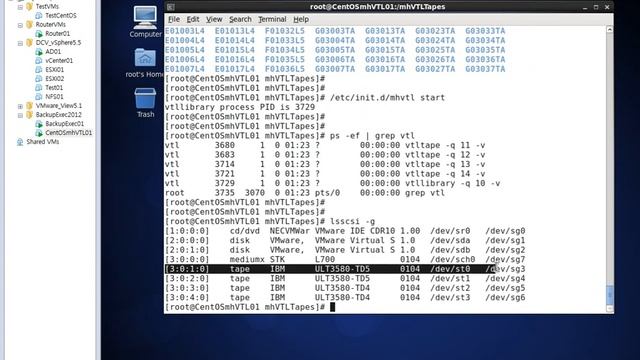Select the ESXi02 VM icon
640x360 pixels.
tap(39, 78)
